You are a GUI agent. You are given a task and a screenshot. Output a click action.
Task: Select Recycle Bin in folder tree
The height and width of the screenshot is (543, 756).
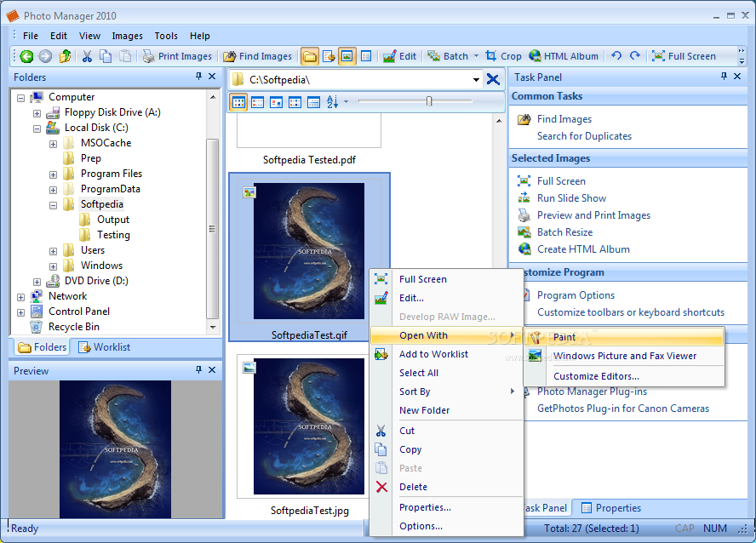74,327
